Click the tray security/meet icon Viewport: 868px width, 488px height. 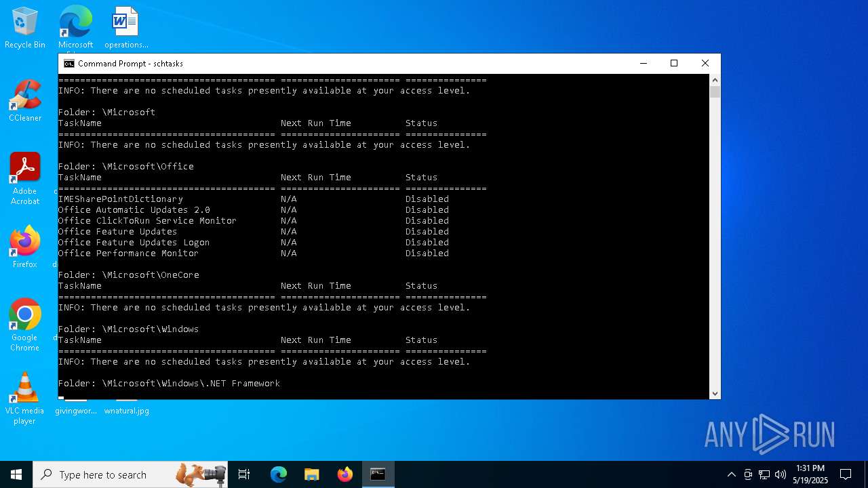pyautogui.click(x=748, y=474)
